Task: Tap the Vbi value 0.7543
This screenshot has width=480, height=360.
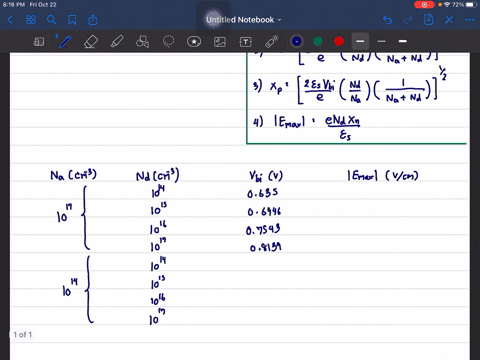Action: click(263, 230)
